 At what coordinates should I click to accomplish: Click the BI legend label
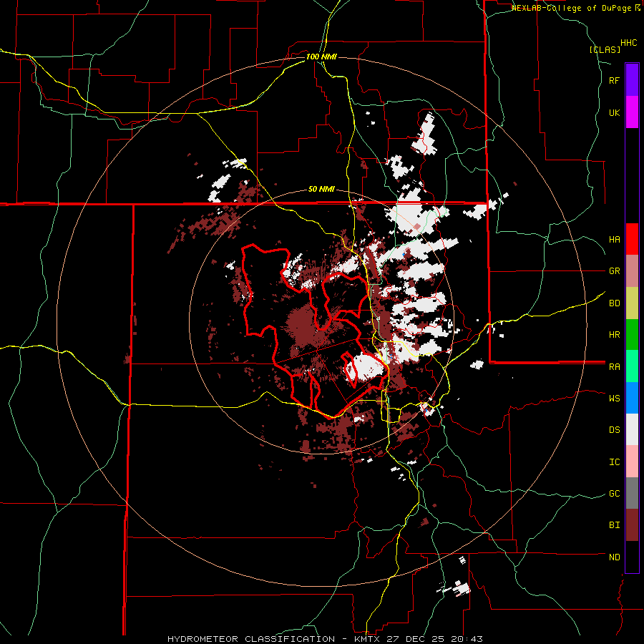point(615,525)
